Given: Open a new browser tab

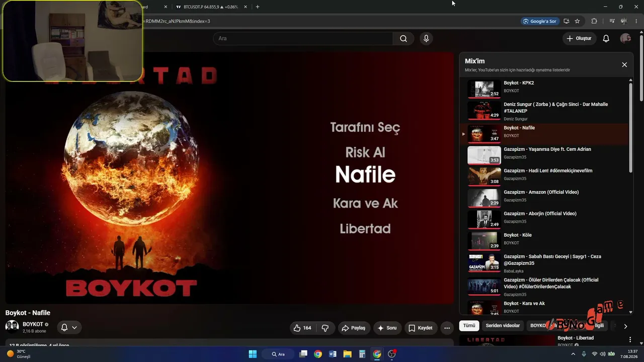Looking at the screenshot, I should [x=258, y=7].
